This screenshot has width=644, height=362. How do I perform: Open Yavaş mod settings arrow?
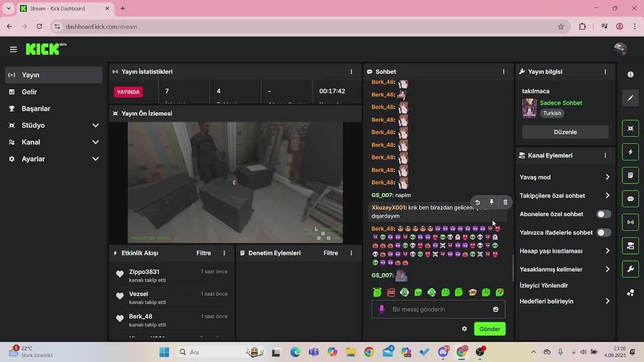tap(607, 177)
